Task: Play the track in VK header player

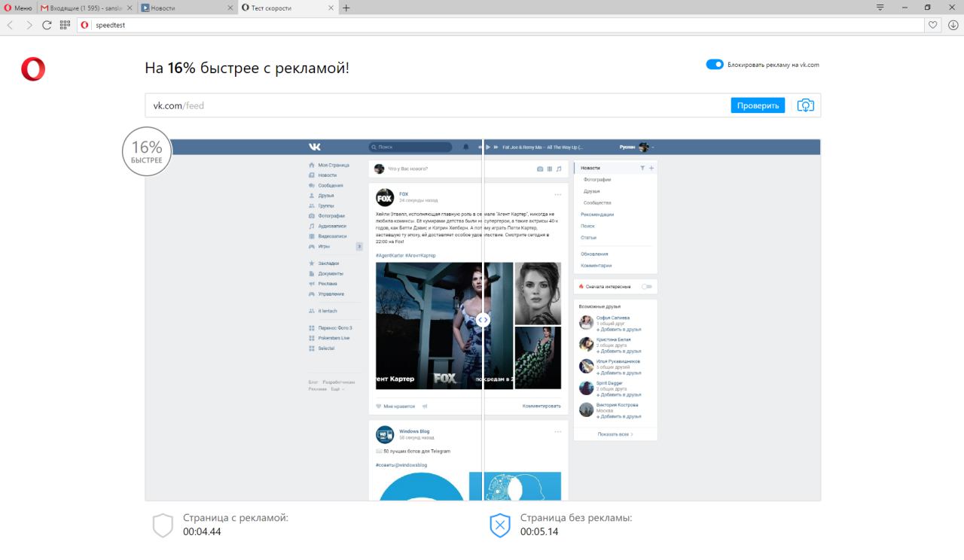Action: click(x=488, y=147)
